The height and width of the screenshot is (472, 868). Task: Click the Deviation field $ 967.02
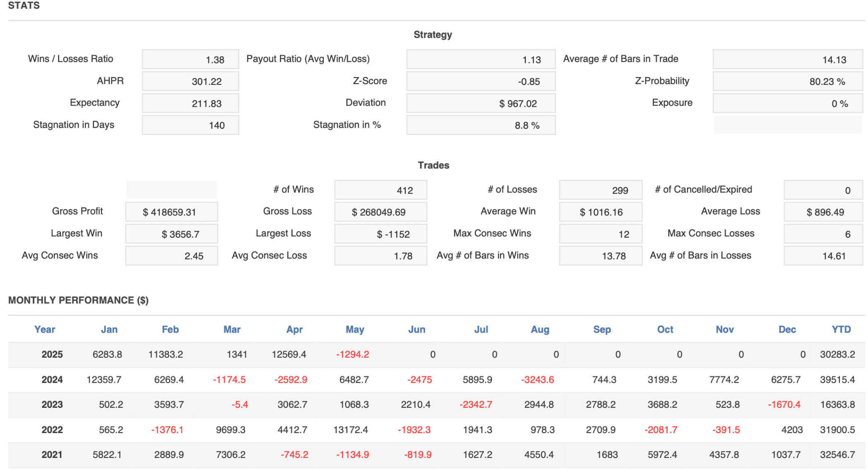click(480, 104)
